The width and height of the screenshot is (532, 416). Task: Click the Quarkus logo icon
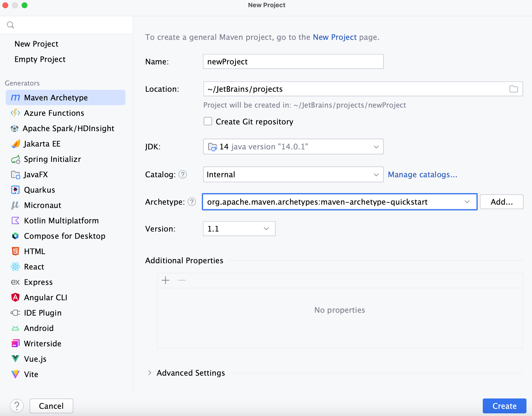pyautogui.click(x=15, y=190)
